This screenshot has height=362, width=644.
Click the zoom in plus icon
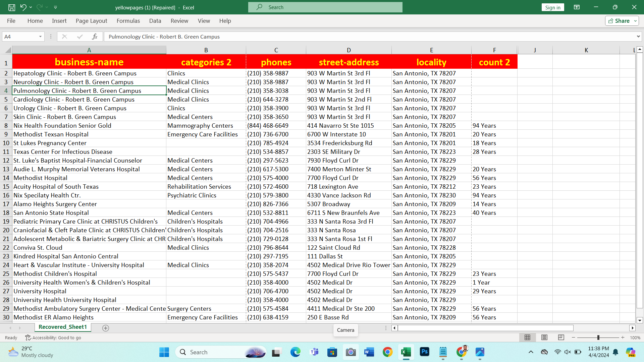pyautogui.click(x=623, y=338)
